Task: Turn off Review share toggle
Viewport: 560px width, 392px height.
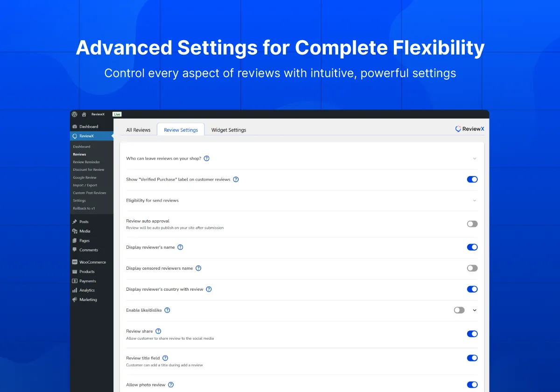Action: pos(472,334)
